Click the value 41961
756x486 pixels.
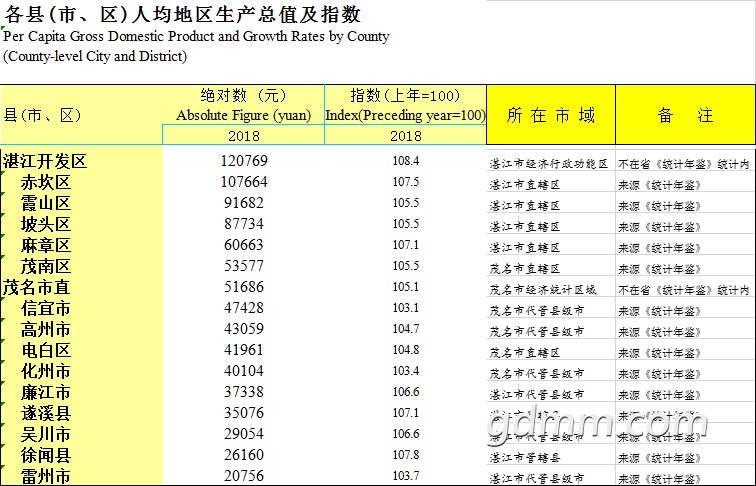(244, 350)
